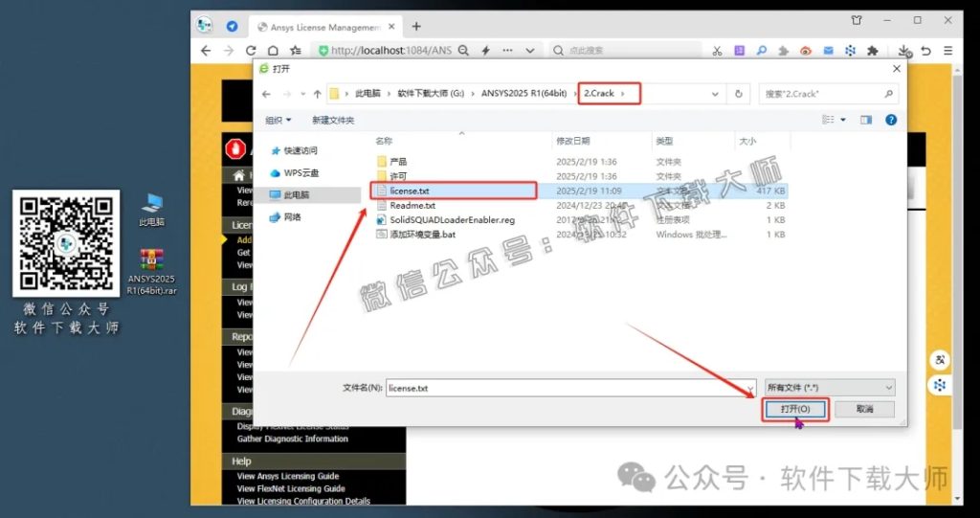The image size is (980, 518).
Task: Click 新建文件夹 button
Action: pos(333,120)
